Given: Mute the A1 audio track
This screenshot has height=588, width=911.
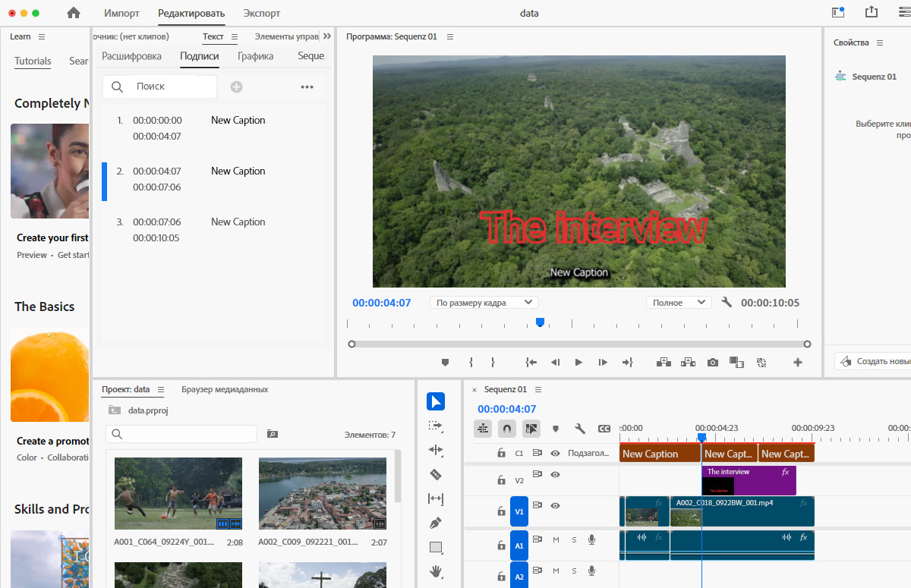Looking at the screenshot, I should (556, 539).
